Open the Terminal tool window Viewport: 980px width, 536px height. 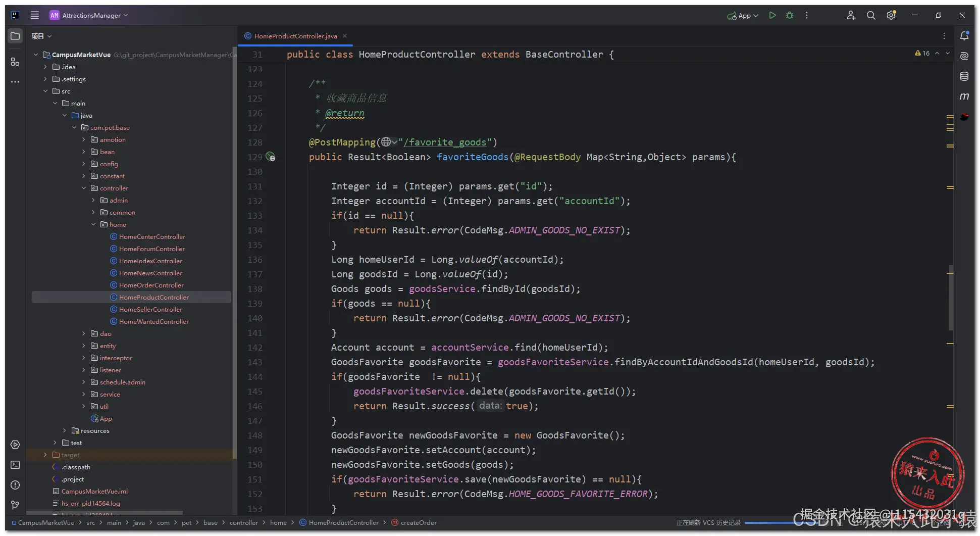pos(15,465)
